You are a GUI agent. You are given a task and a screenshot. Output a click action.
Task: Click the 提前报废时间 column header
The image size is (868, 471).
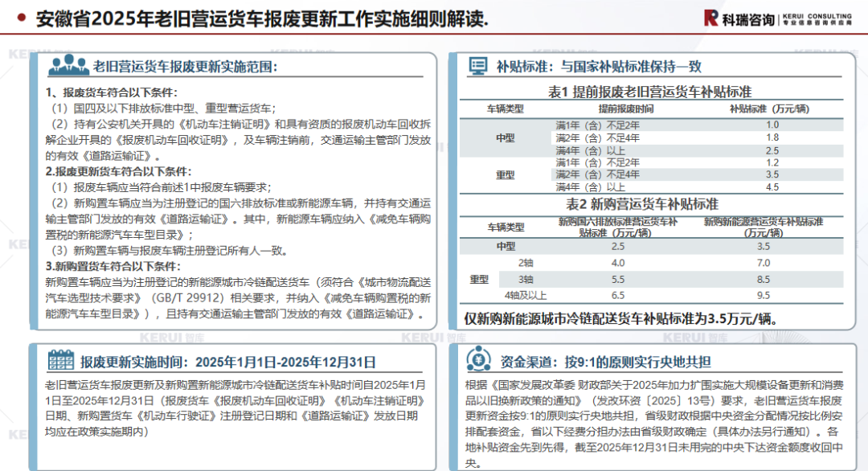coord(625,109)
